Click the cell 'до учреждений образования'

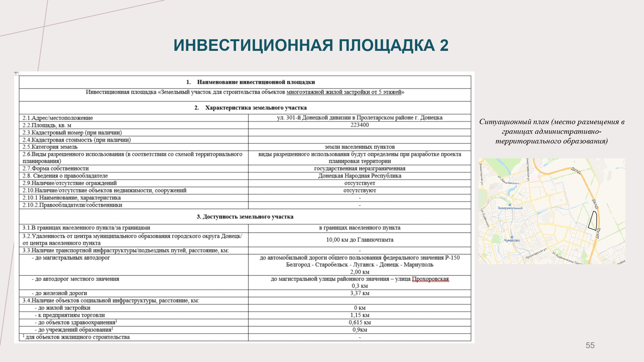(x=134, y=330)
